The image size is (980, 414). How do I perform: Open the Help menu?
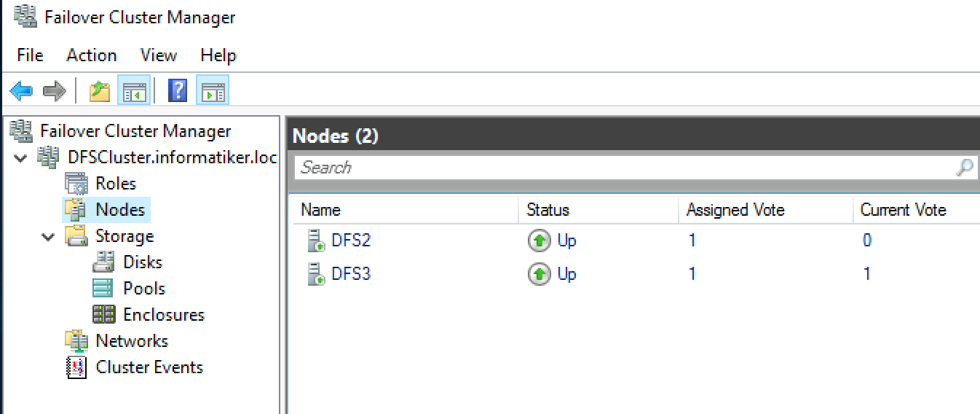218,55
